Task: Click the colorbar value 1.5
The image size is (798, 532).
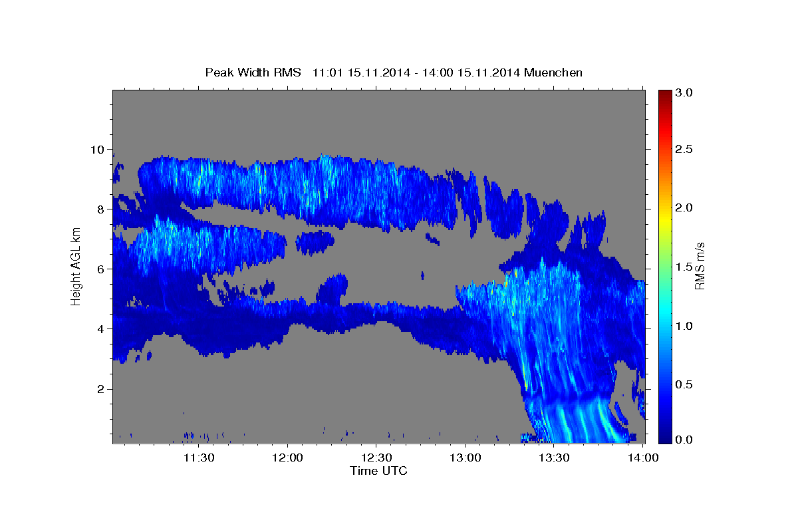Action: 685,267
